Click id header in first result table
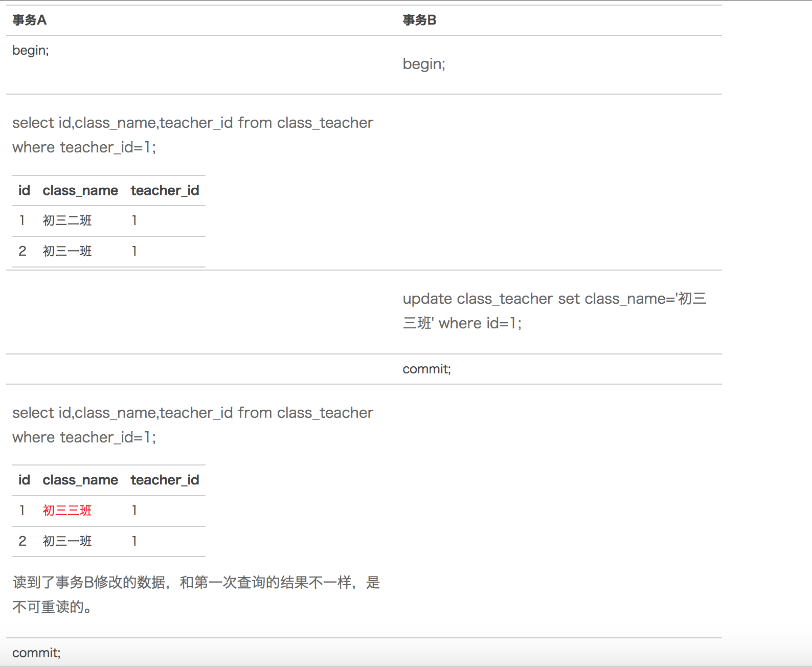 24,190
